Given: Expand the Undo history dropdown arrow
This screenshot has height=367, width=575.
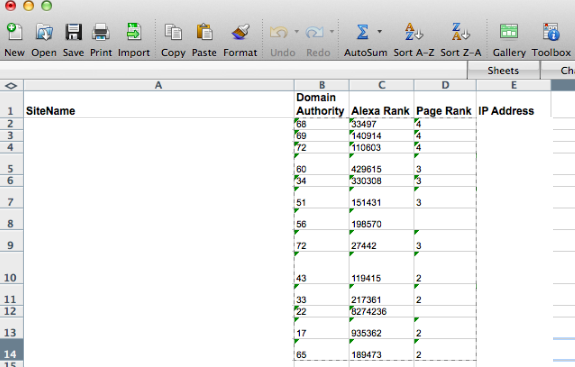Looking at the screenshot, I should (296, 32).
